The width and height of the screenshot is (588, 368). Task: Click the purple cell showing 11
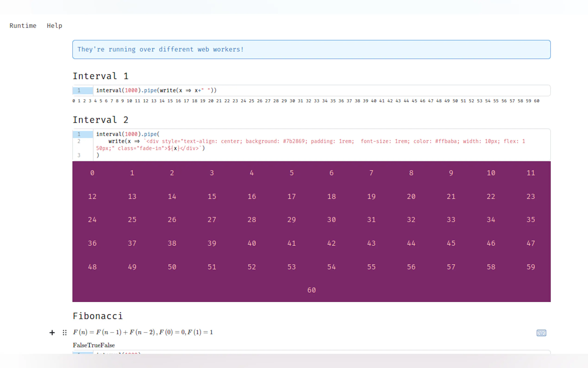(x=531, y=173)
